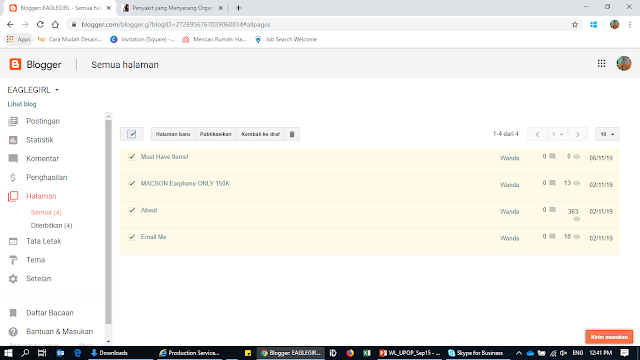Image resolution: width=640 pixels, height=360 pixels.
Task: Go to the previous page of results
Action: tap(538, 134)
